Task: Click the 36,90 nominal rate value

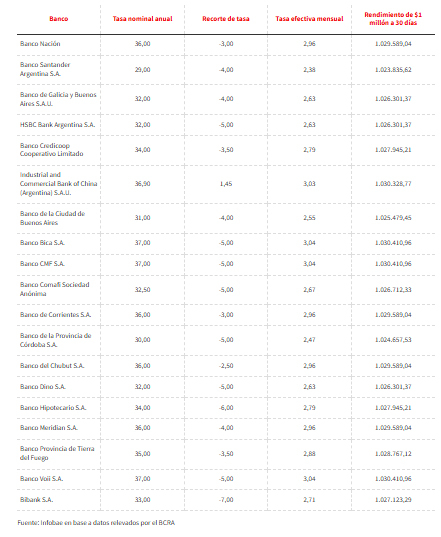Action: [142, 184]
